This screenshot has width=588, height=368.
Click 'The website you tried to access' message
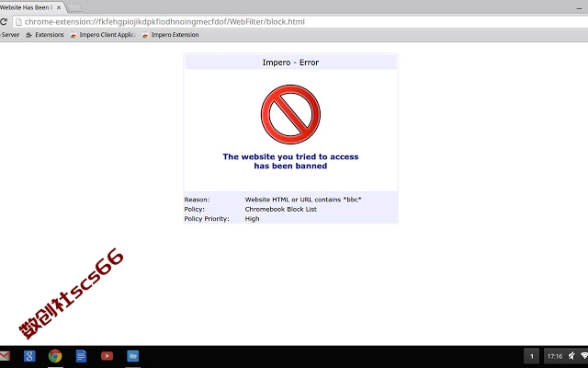point(290,156)
